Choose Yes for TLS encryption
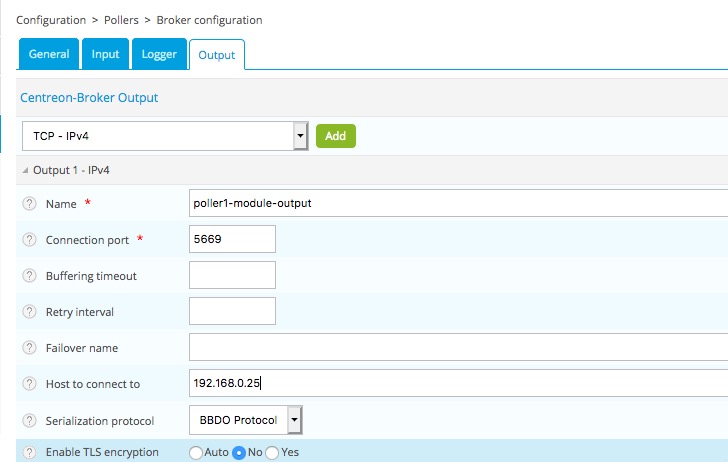Image resolution: width=728 pixels, height=462 pixels. click(x=273, y=453)
